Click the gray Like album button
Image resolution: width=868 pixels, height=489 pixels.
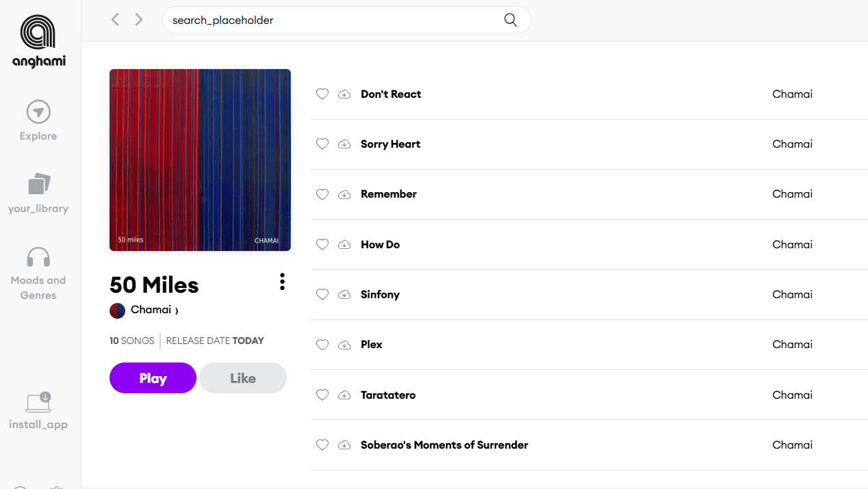[x=243, y=378]
